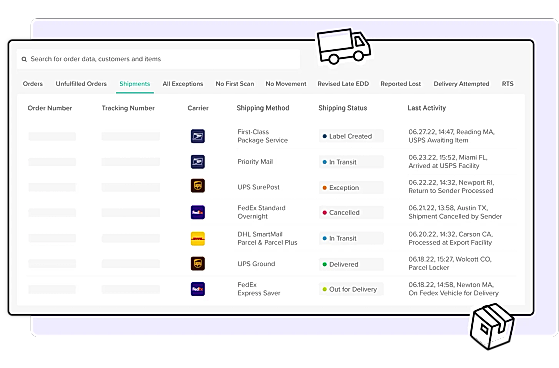
Task: Click the Label Created status badge
Action: 351,136
